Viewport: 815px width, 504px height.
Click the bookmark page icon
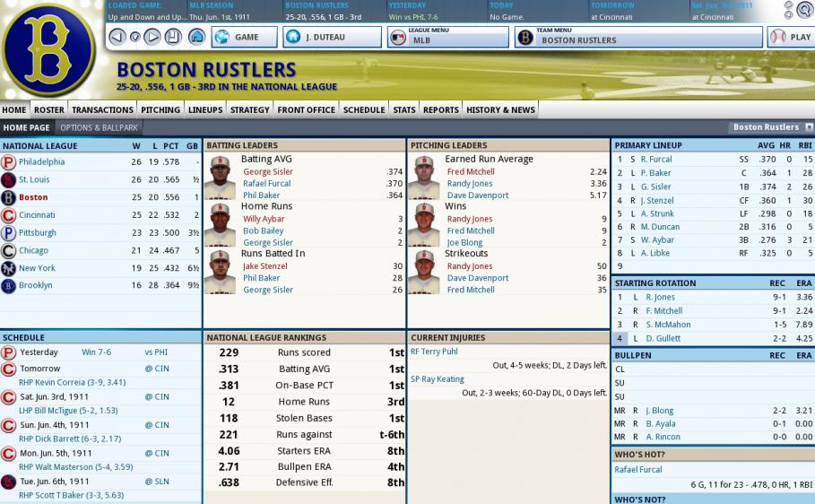pos(173,37)
